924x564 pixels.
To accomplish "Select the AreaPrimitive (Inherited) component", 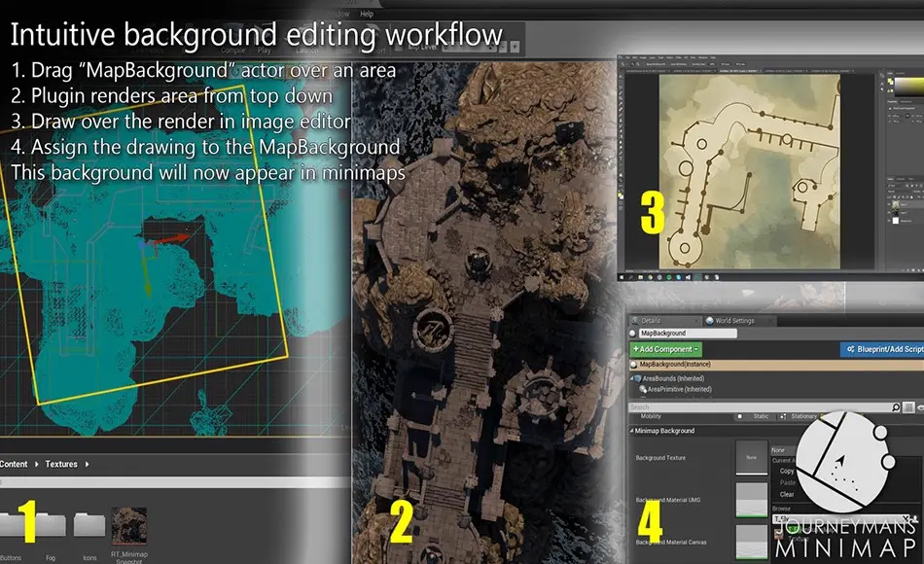I will pos(680,389).
